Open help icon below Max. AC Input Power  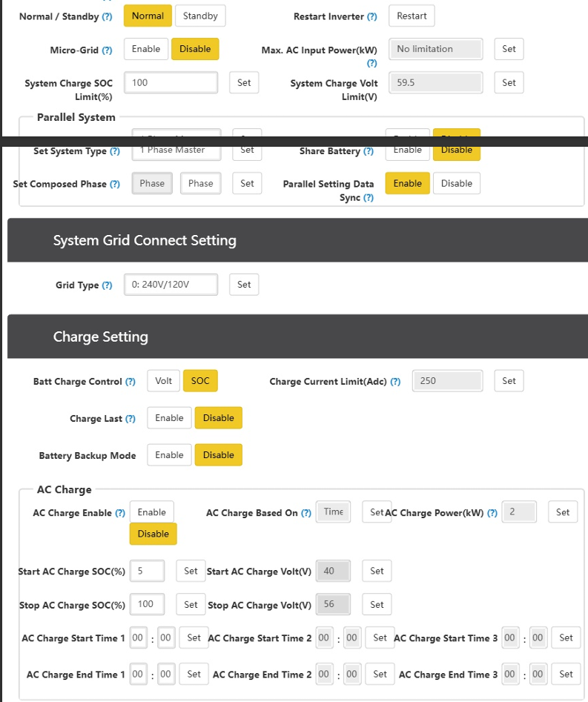pos(371,63)
